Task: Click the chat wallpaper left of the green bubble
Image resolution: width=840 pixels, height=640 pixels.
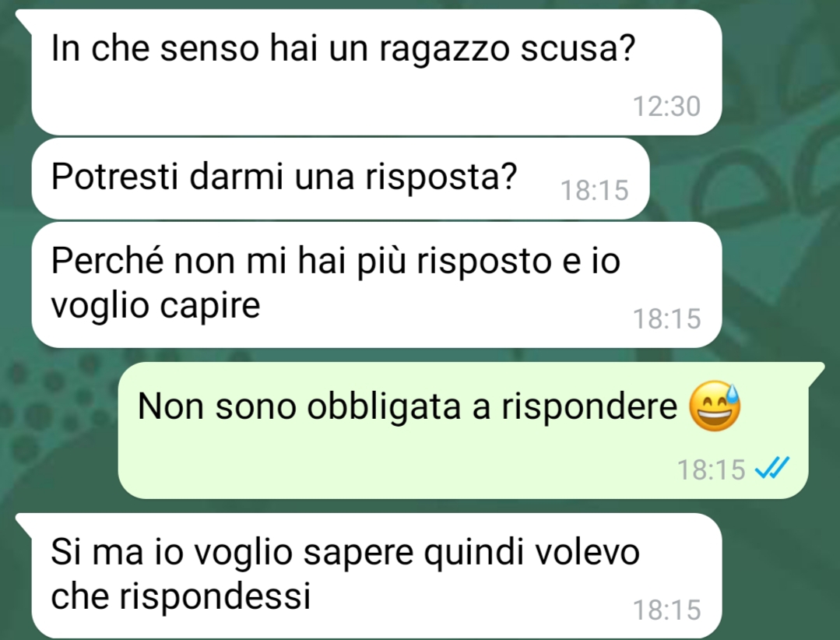Action: click(x=59, y=428)
